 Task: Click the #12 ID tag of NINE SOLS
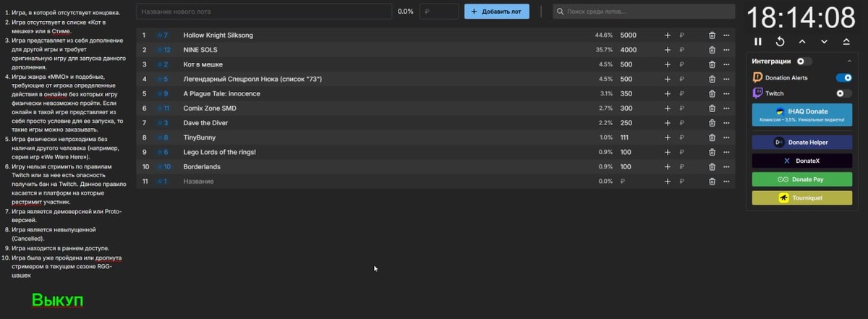tap(163, 50)
